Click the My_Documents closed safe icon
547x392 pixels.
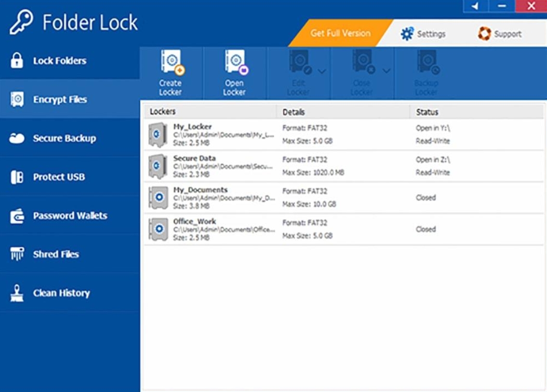coord(158,198)
